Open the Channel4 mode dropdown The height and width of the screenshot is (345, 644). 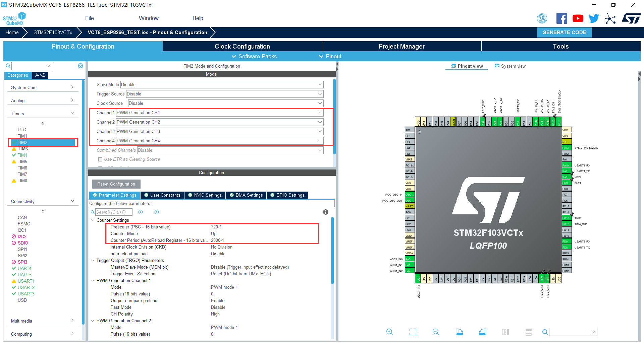[220, 141]
